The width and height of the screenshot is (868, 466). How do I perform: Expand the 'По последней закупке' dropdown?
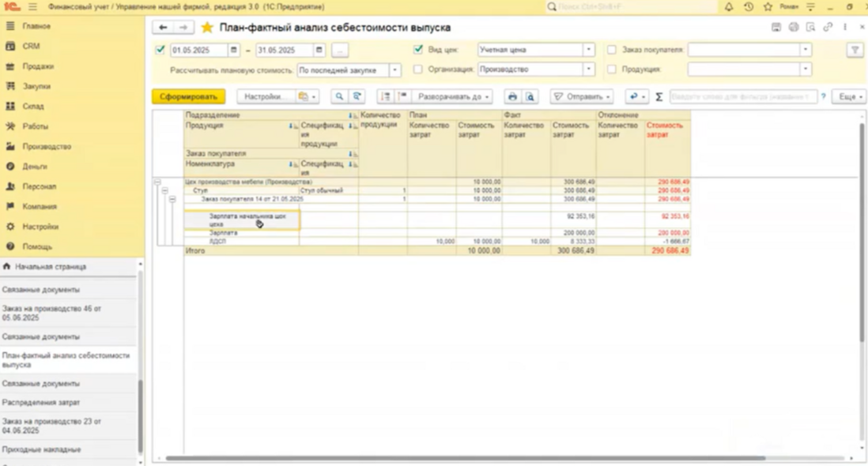click(x=394, y=70)
